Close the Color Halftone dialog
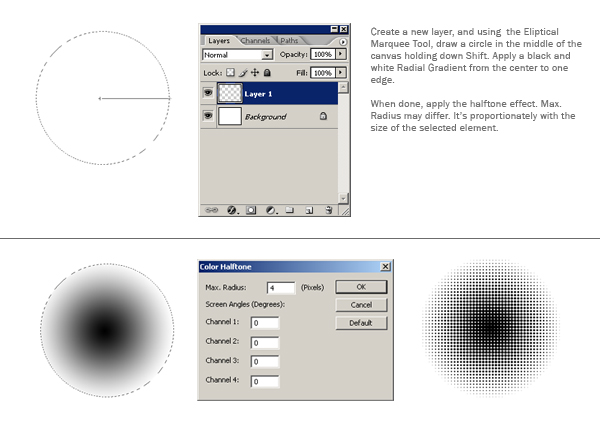 click(385, 266)
